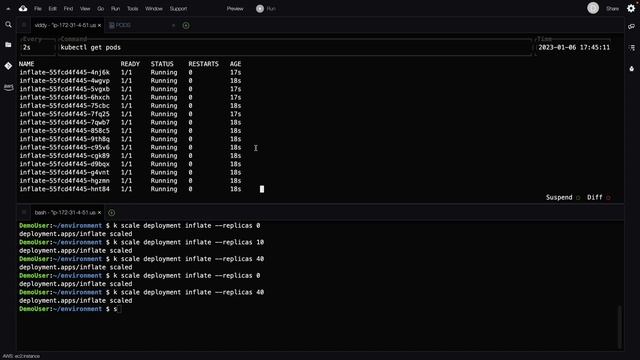640x360 pixels.
Task: Open the Outline panel icon in right sidebar
Action: pos(632,48)
